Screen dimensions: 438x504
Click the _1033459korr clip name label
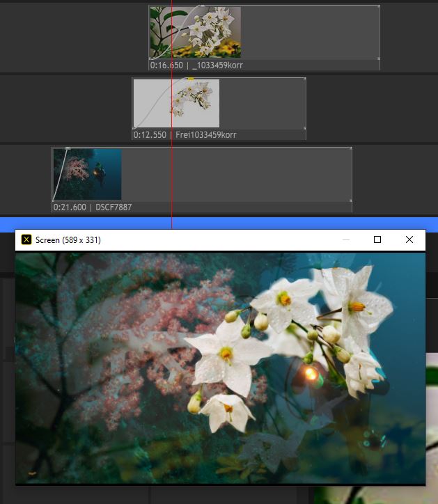217,65
